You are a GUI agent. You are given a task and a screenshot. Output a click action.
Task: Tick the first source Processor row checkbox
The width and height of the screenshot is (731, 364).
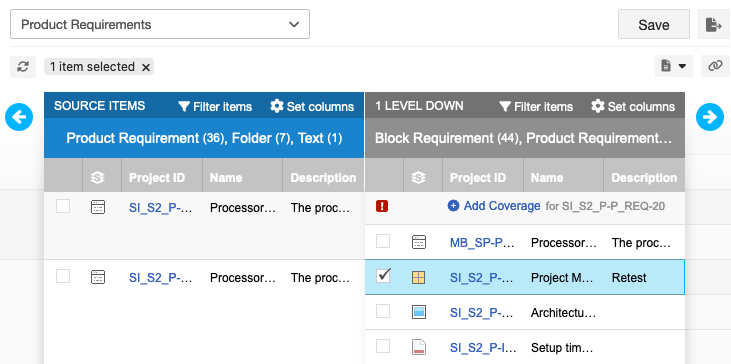[x=63, y=206]
